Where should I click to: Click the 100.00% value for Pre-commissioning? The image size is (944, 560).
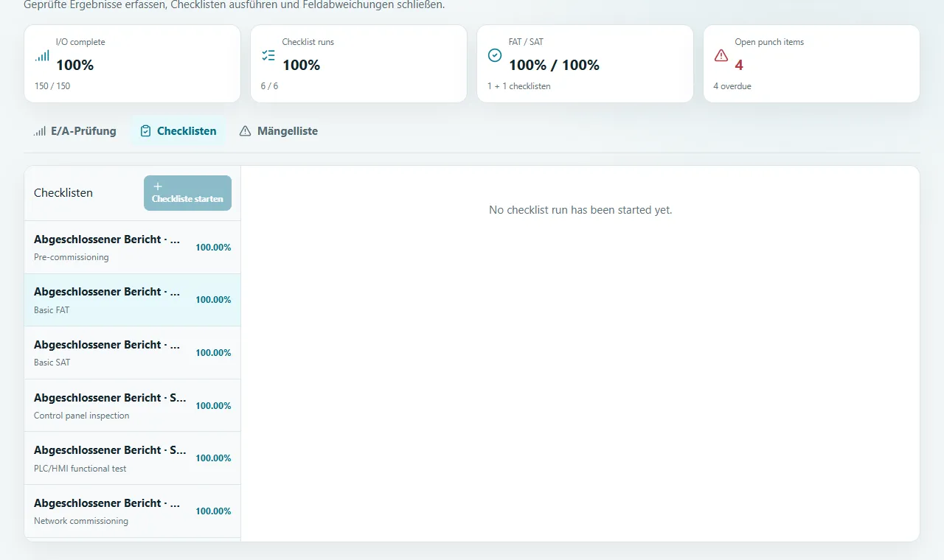pyautogui.click(x=213, y=248)
